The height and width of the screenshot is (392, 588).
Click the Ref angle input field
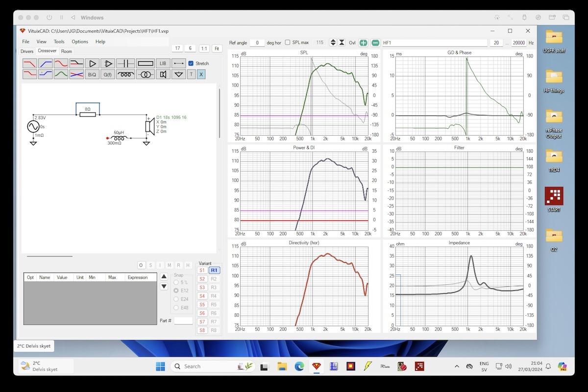[257, 43]
